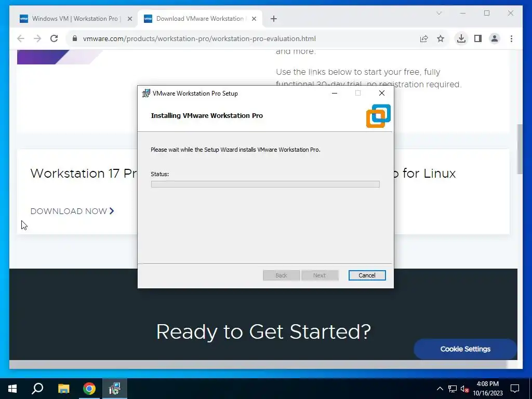The image size is (532, 399).
Task: Click the disabled Back button
Action: pyautogui.click(x=281, y=275)
